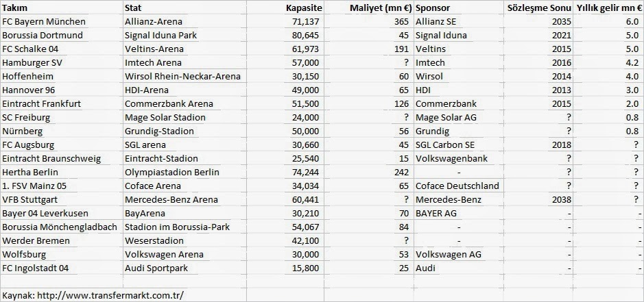Select the 4.2 yearly income cell

tap(608, 62)
